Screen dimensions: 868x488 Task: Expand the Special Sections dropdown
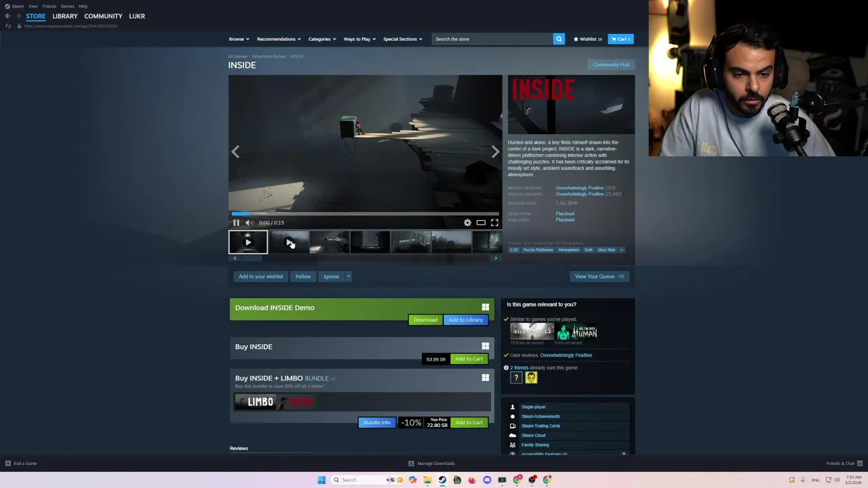pyautogui.click(x=402, y=39)
